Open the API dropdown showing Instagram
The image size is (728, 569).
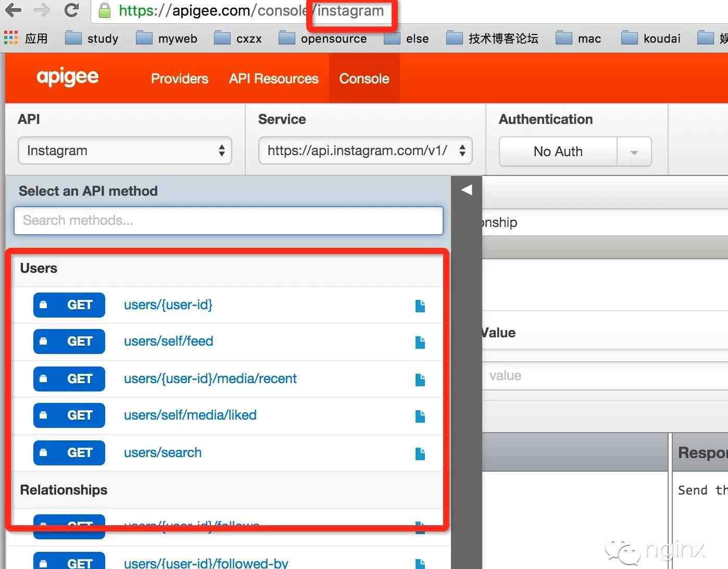point(125,150)
